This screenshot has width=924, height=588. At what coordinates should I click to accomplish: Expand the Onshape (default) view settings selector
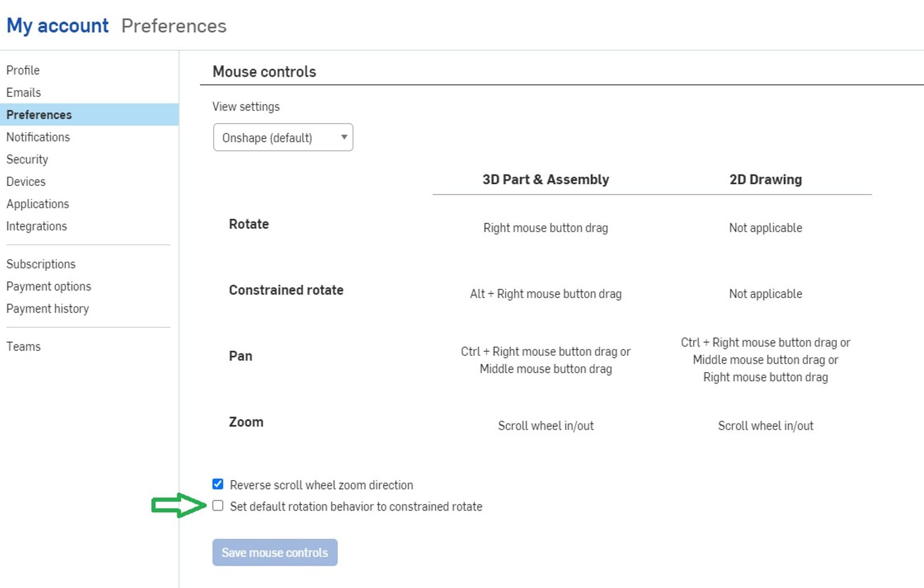point(282,137)
